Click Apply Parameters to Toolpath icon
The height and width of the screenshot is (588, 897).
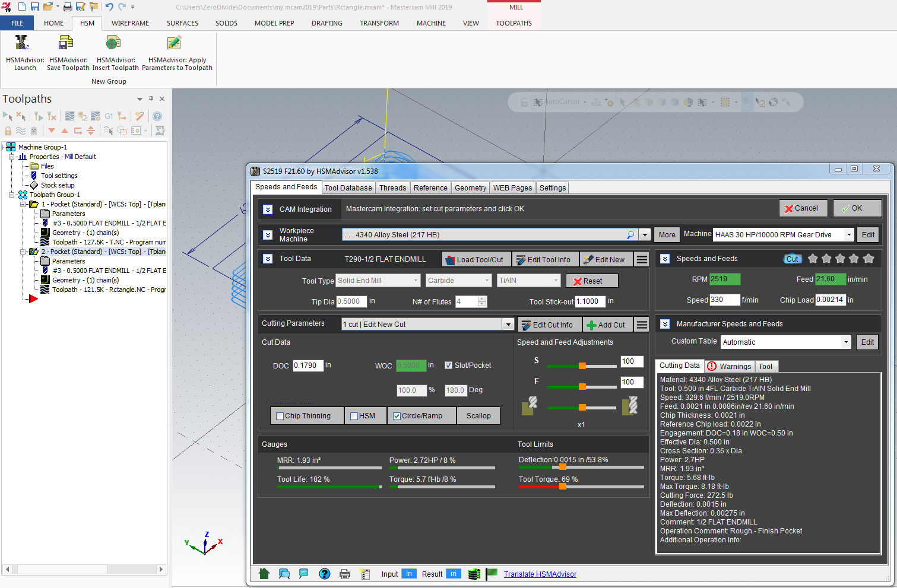tap(174, 43)
